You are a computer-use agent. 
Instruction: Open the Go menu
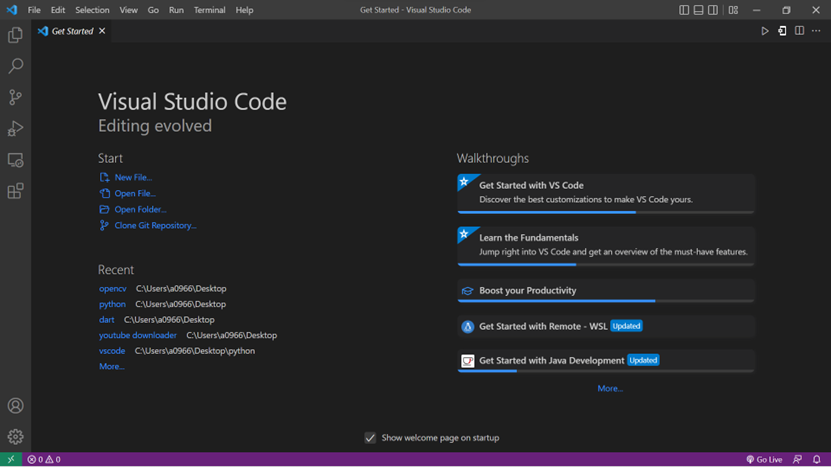[153, 10]
